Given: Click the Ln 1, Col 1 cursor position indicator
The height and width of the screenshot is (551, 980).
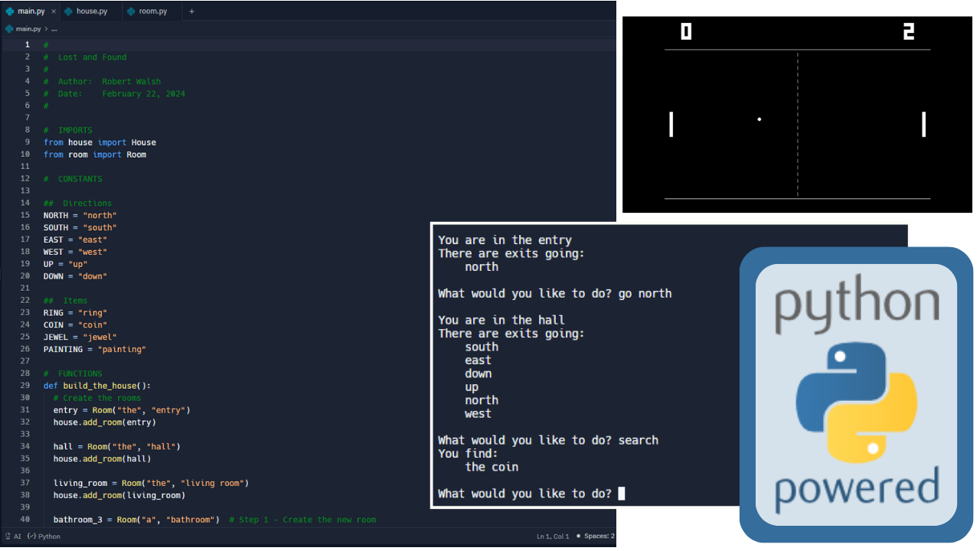Looking at the screenshot, I should pyautogui.click(x=553, y=536).
